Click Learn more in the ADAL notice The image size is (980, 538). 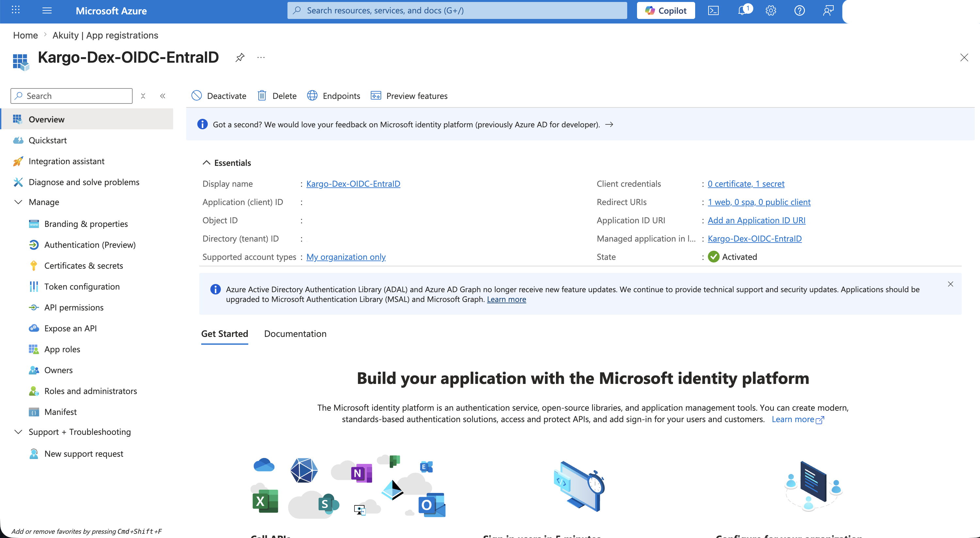506,299
